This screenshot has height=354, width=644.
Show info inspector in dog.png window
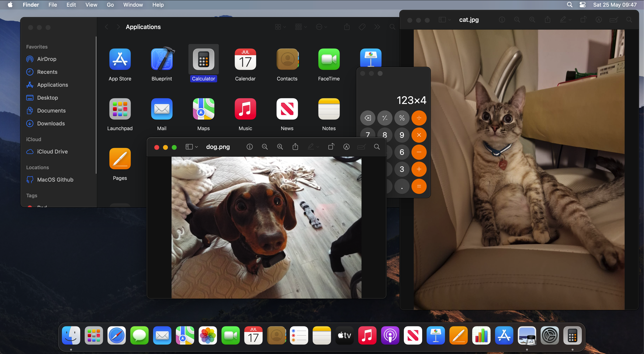pyautogui.click(x=249, y=147)
